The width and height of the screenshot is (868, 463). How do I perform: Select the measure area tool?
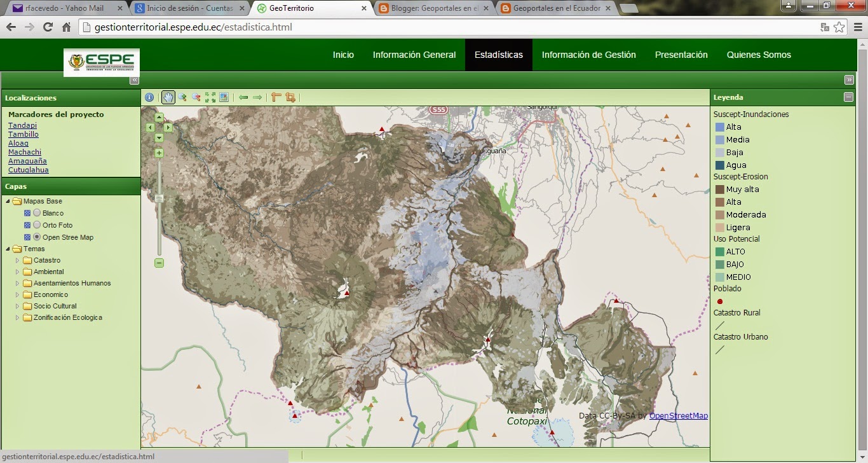[290, 97]
